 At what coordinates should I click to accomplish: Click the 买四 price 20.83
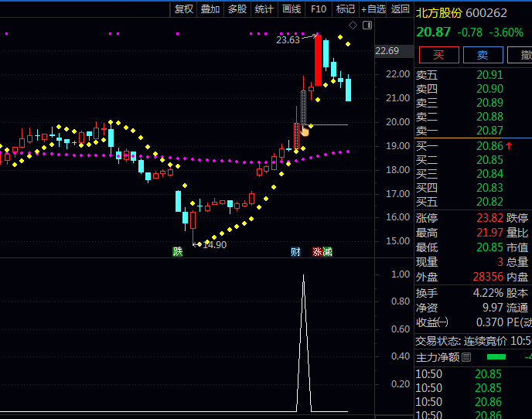point(489,188)
